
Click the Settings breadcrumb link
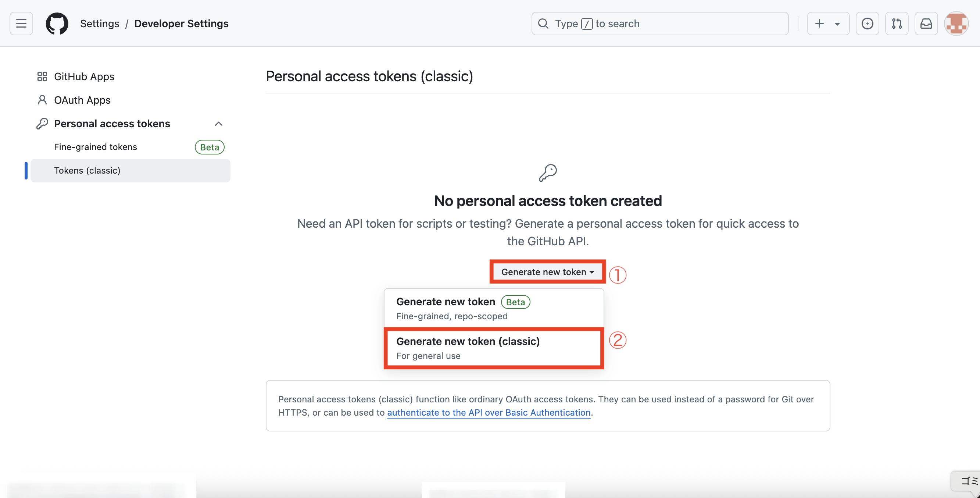pyautogui.click(x=99, y=23)
